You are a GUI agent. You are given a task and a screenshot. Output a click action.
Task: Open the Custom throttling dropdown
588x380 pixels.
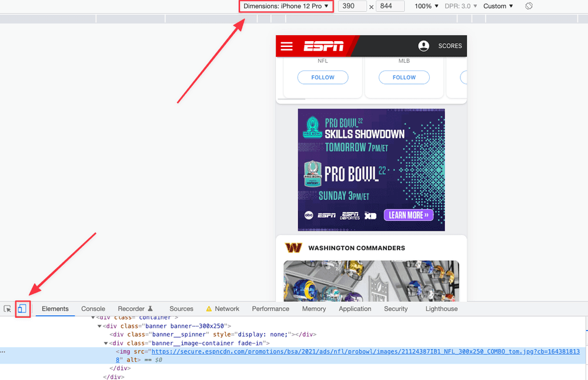[x=497, y=6]
